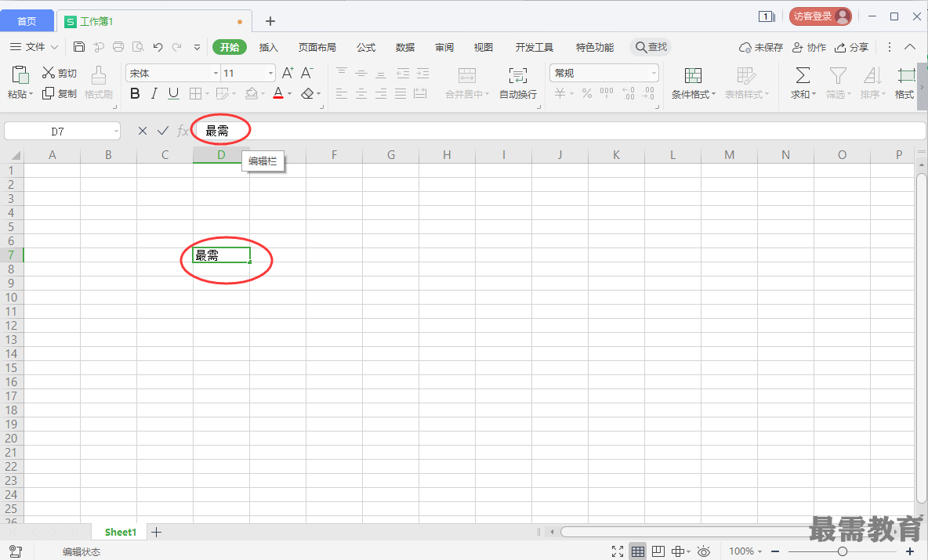Click the cell borders icon
928x560 pixels.
pos(195,93)
